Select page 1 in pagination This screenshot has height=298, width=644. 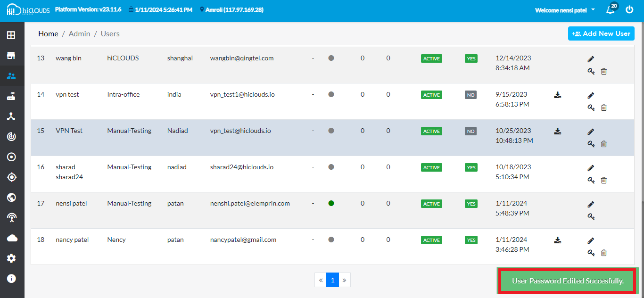click(332, 280)
